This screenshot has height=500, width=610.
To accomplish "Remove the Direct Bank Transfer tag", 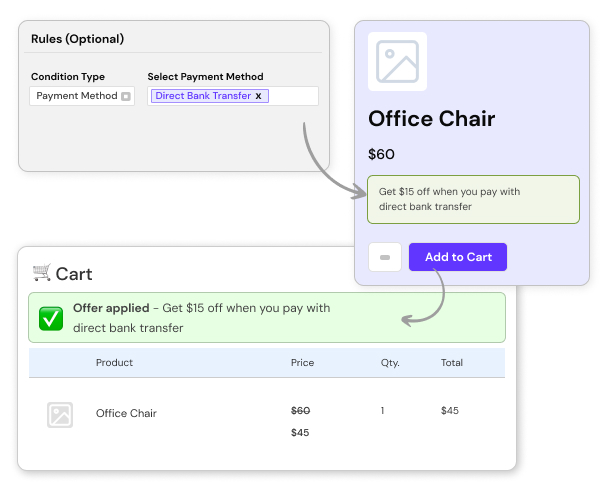I will (258, 96).
